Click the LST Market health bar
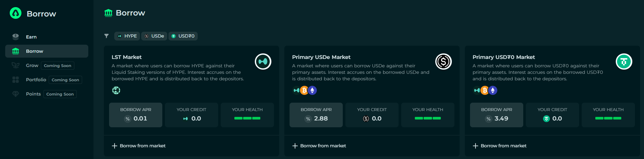Screen dimensions: 644x159 tap(247, 118)
